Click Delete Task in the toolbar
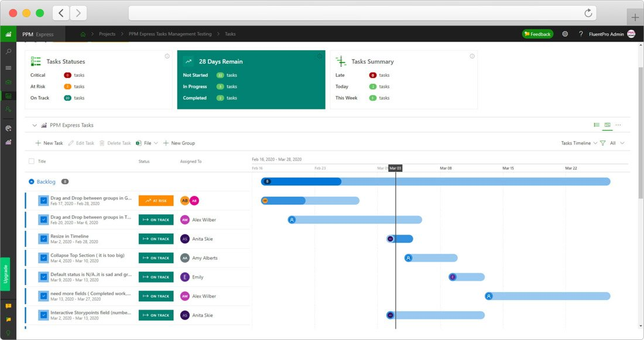 115,143
